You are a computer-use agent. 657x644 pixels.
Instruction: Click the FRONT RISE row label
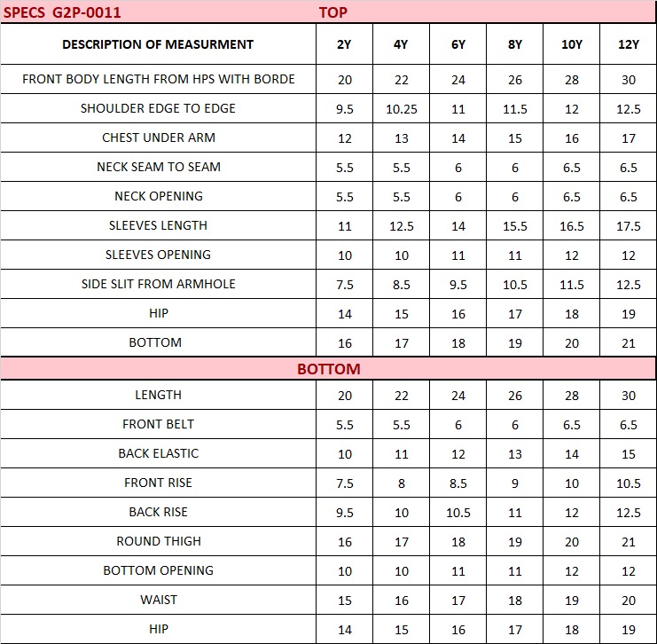[158, 483]
